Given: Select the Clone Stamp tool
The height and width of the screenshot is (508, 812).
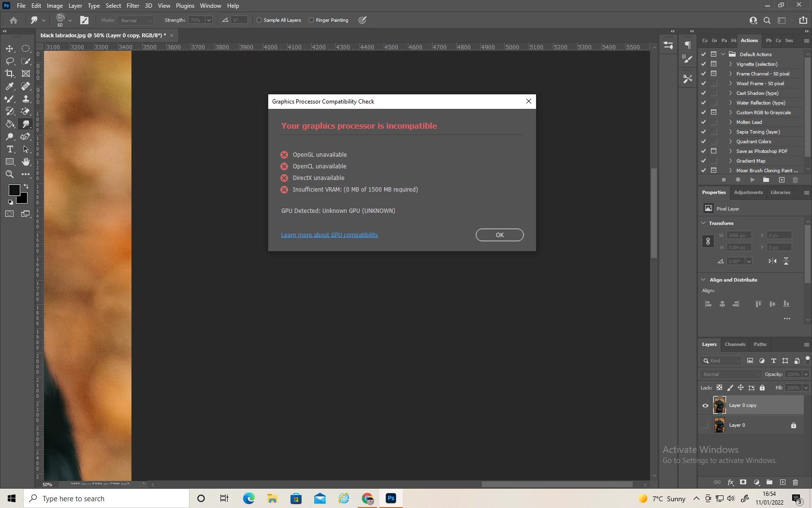Looking at the screenshot, I should tap(26, 99).
